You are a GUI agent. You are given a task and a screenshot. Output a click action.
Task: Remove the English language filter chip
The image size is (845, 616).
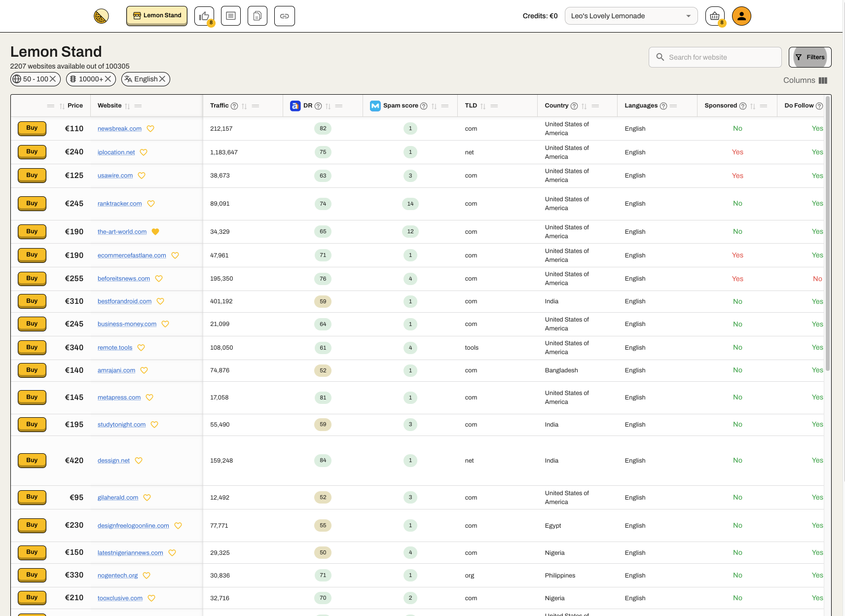click(x=162, y=79)
